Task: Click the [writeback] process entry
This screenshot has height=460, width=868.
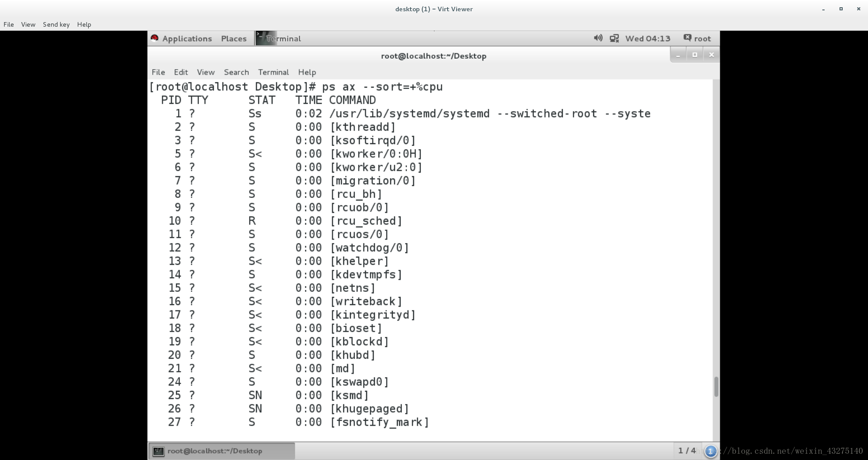Action: [366, 301]
